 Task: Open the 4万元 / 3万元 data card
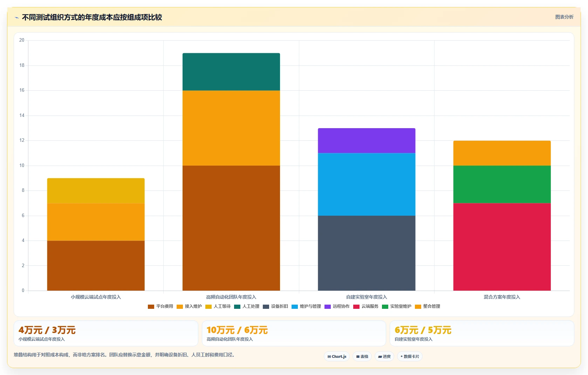click(106, 333)
